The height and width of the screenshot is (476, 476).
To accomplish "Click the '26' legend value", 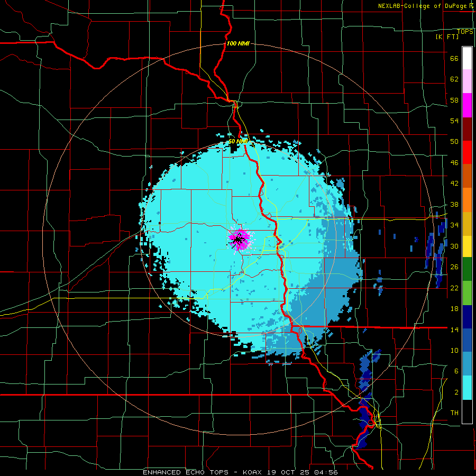I will coord(454,267).
